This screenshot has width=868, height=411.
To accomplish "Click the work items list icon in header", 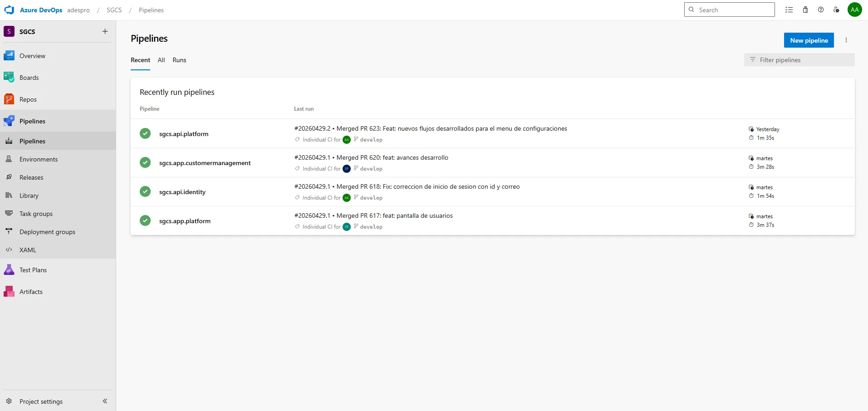I will tap(789, 10).
